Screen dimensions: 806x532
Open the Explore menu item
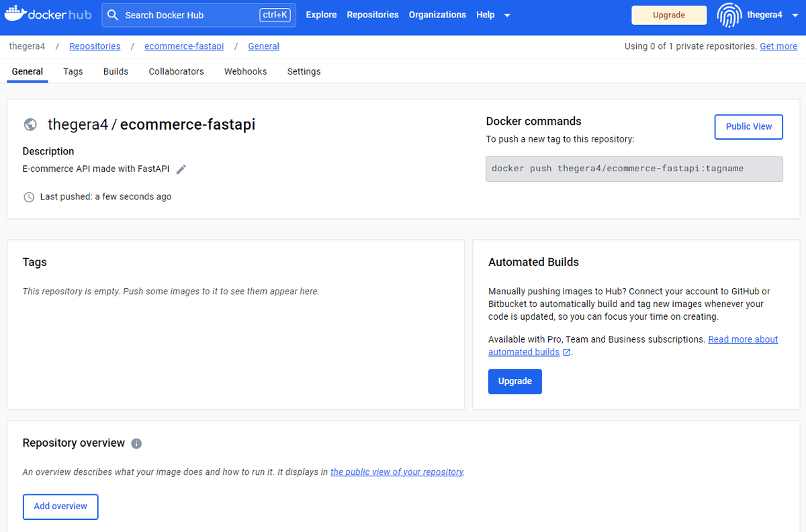[321, 15]
